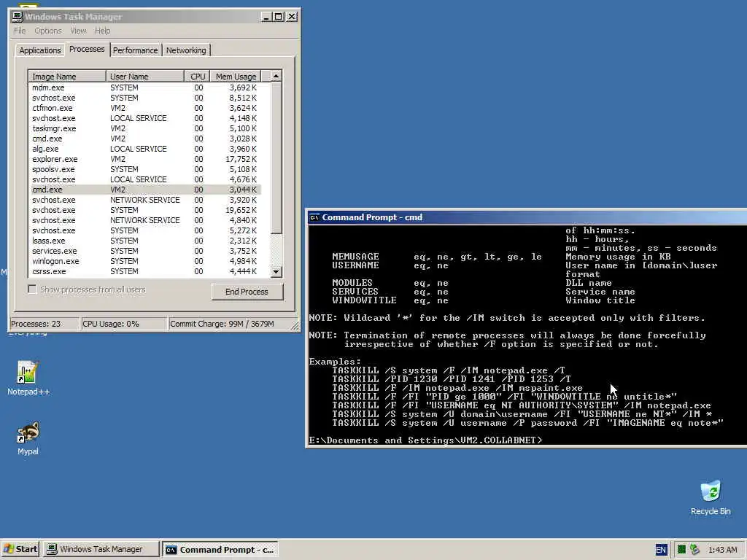
Task: Click the Commit Charge status bar entry
Action: (x=230, y=324)
